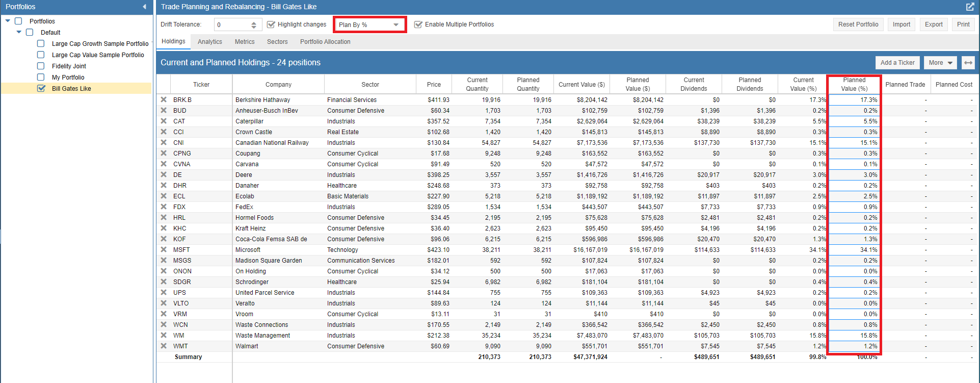This screenshot has height=383, width=980.
Task: Remove the UPS row
Action: point(164,292)
